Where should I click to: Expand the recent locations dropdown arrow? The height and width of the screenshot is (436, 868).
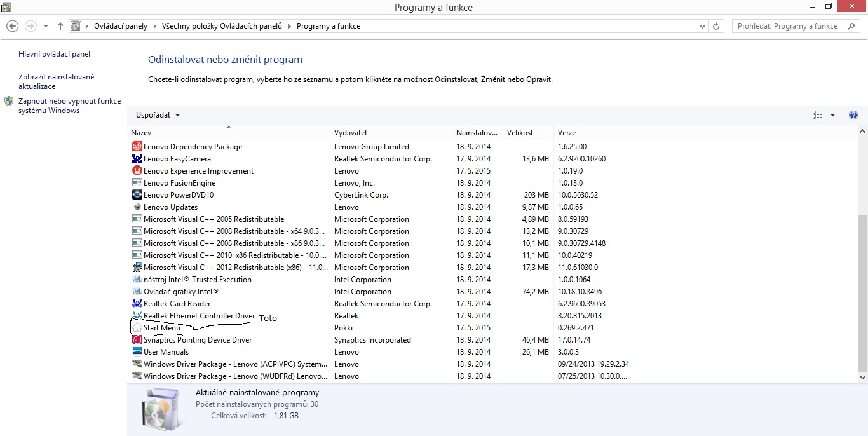pos(46,26)
